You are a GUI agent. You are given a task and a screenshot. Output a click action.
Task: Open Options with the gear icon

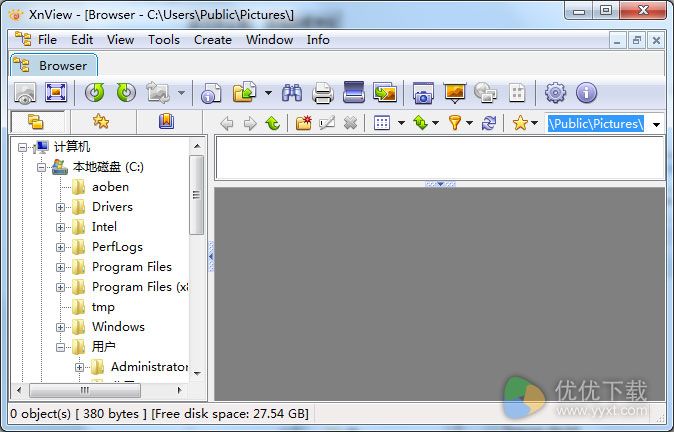pos(555,92)
